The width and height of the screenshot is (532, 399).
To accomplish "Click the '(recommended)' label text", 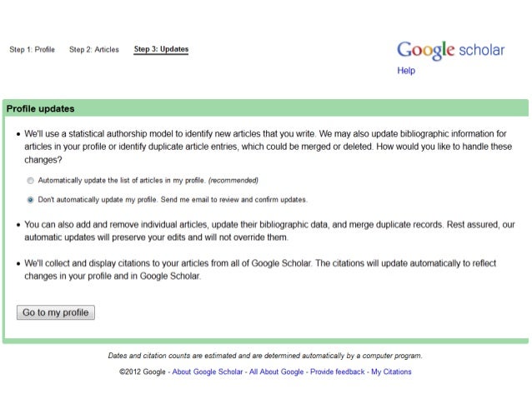I will pyautogui.click(x=233, y=181).
